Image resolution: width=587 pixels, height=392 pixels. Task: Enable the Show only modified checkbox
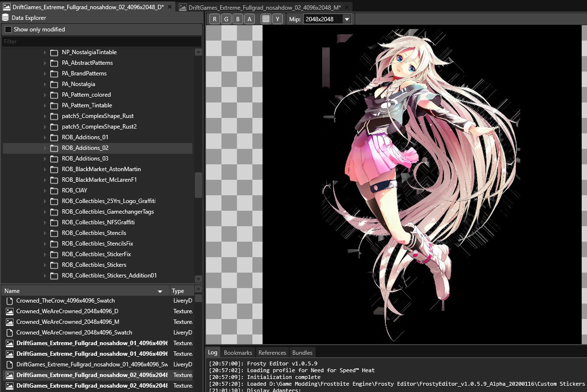point(8,29)
